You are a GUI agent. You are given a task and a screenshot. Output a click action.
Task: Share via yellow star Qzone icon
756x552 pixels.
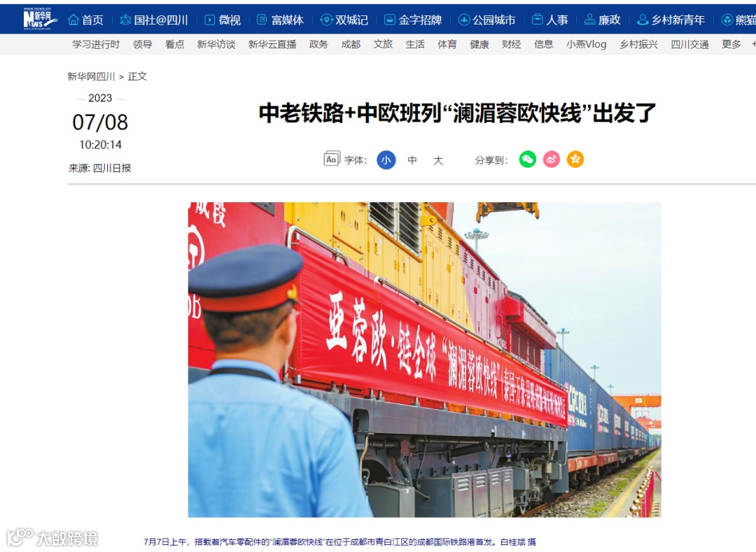575,160
